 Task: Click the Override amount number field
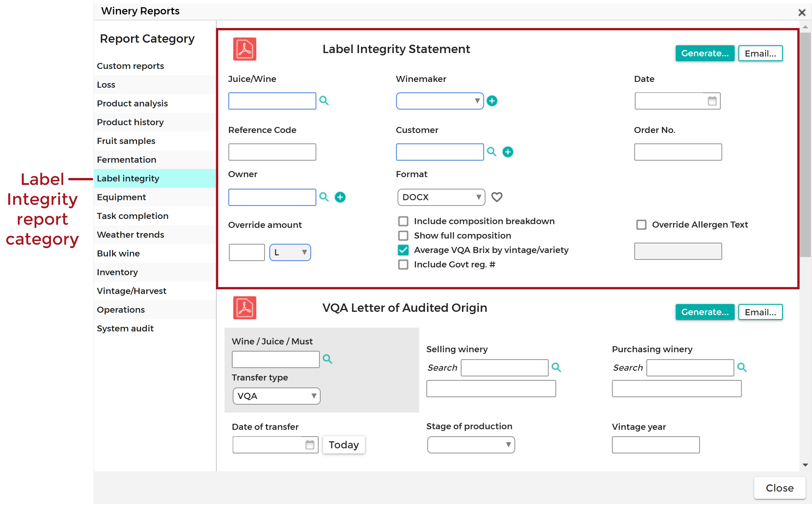[247, 252]
